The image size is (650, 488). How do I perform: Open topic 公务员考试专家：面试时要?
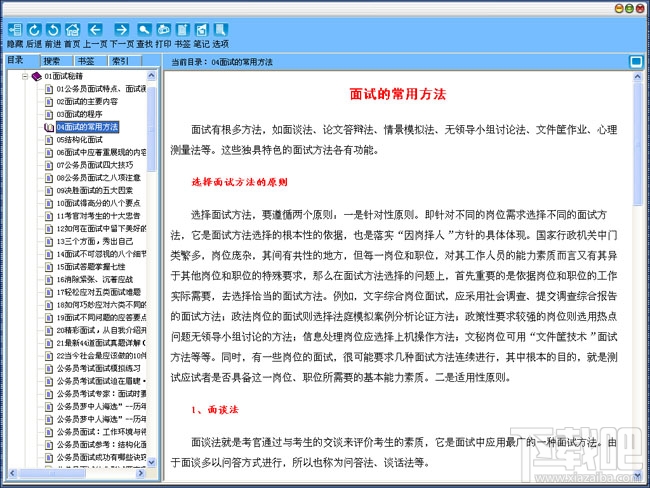tap(101, 393)
